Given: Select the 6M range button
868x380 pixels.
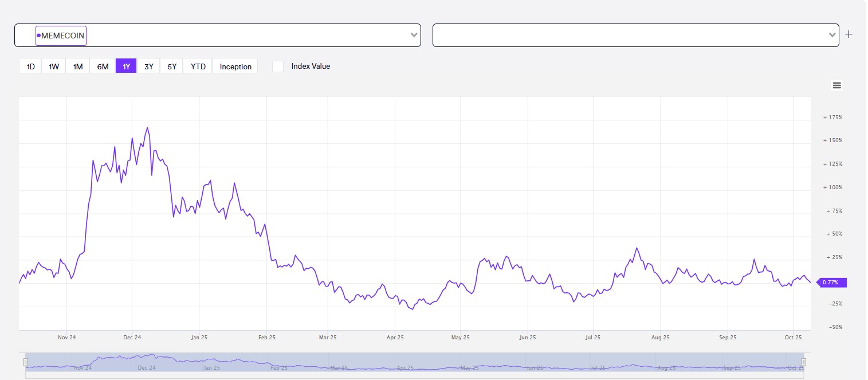Looking at the screenshot, I should (x=103, y=66).
